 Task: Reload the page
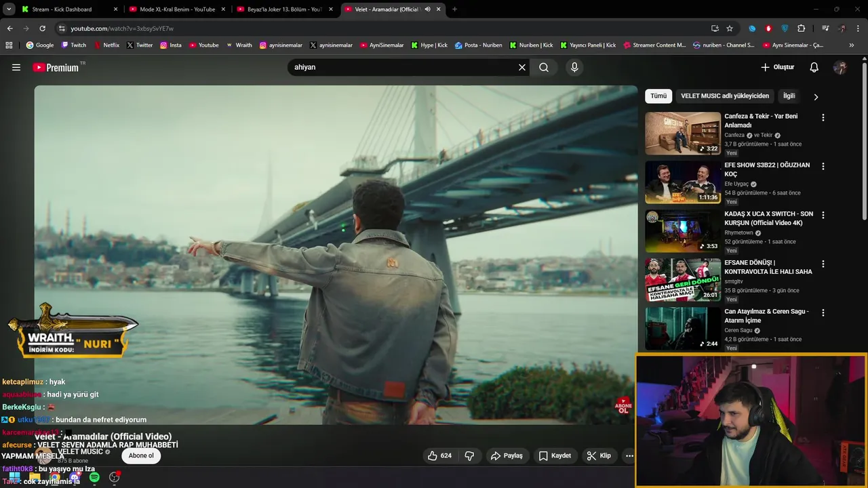[42, 28]
